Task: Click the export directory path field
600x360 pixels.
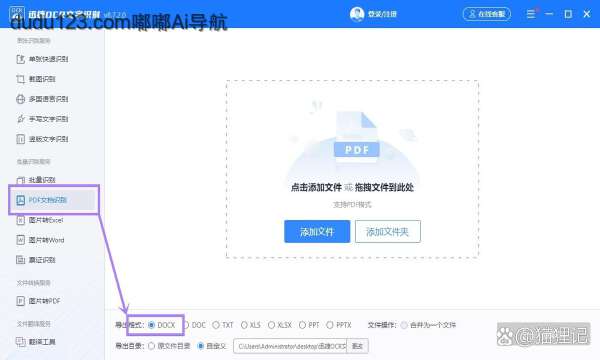Action: point(290,346)
